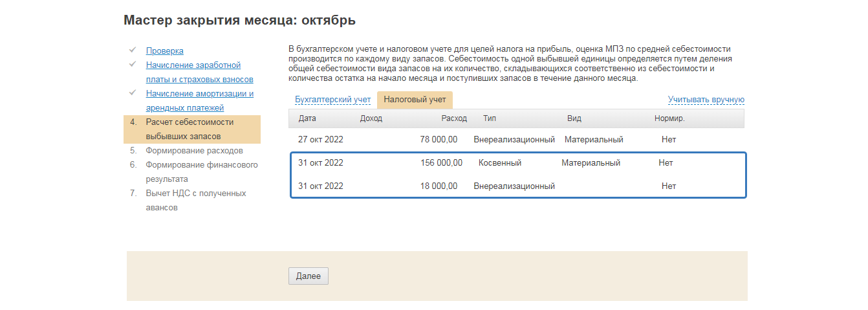Select the row with 18 000,00 expense
868x310 pixels.
516,186
